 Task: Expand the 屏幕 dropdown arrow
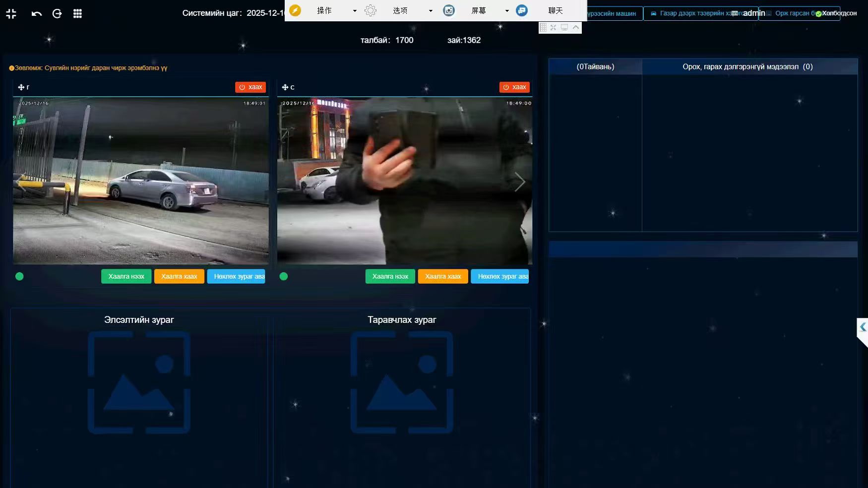tap(507, 11)
